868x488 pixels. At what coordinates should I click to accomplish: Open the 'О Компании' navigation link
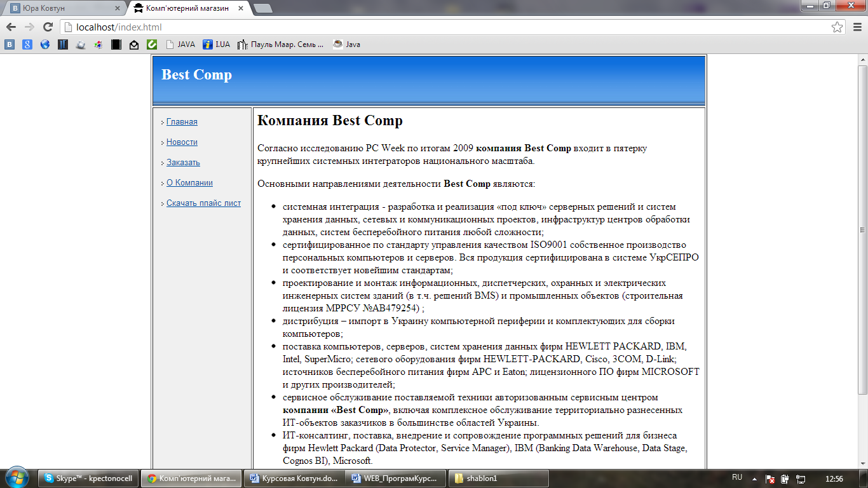189,183
